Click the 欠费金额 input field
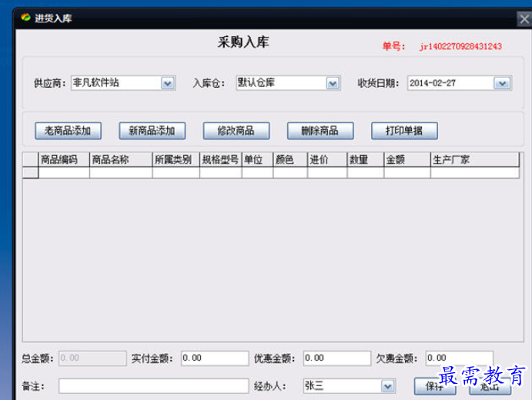Screen dimensions: 532x400 tap(460, 358)
